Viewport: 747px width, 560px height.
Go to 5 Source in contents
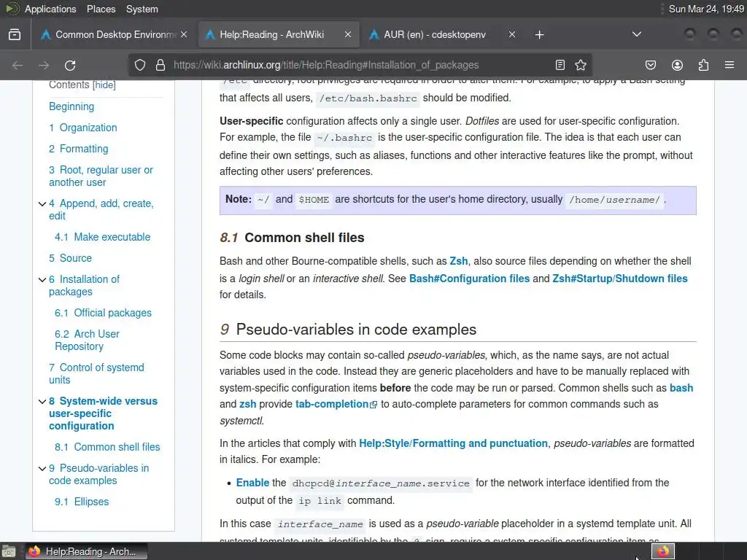(71, 258)
